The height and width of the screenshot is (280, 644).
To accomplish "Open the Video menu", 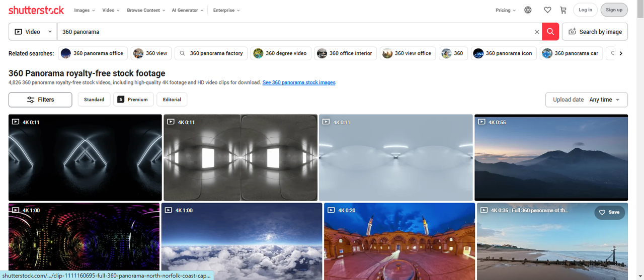I will (111, 10).
